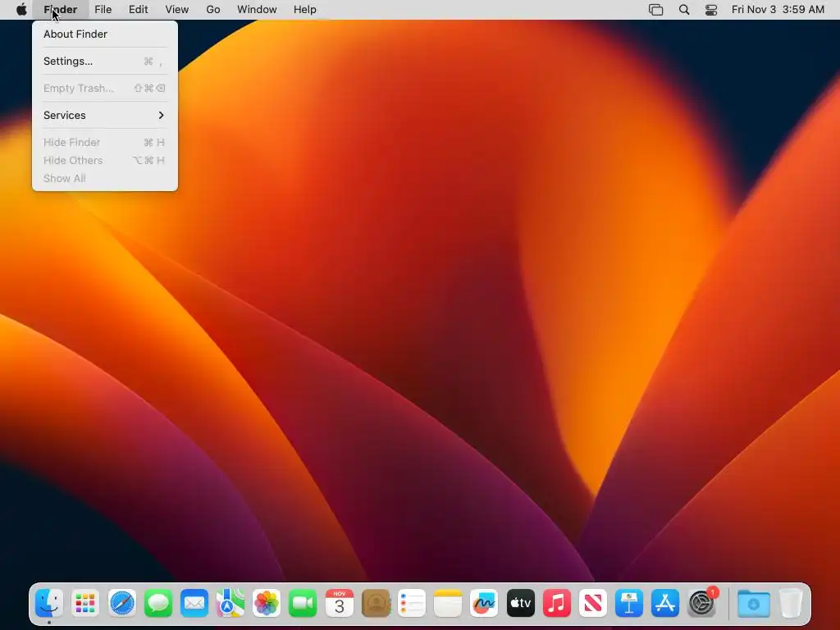Open Photos flower icon in Dock

267,603
